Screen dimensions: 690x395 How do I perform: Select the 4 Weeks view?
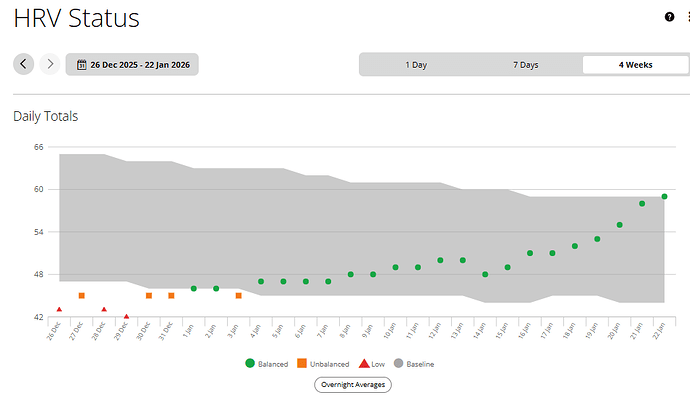pyautogui.click(x=635, y=65)
